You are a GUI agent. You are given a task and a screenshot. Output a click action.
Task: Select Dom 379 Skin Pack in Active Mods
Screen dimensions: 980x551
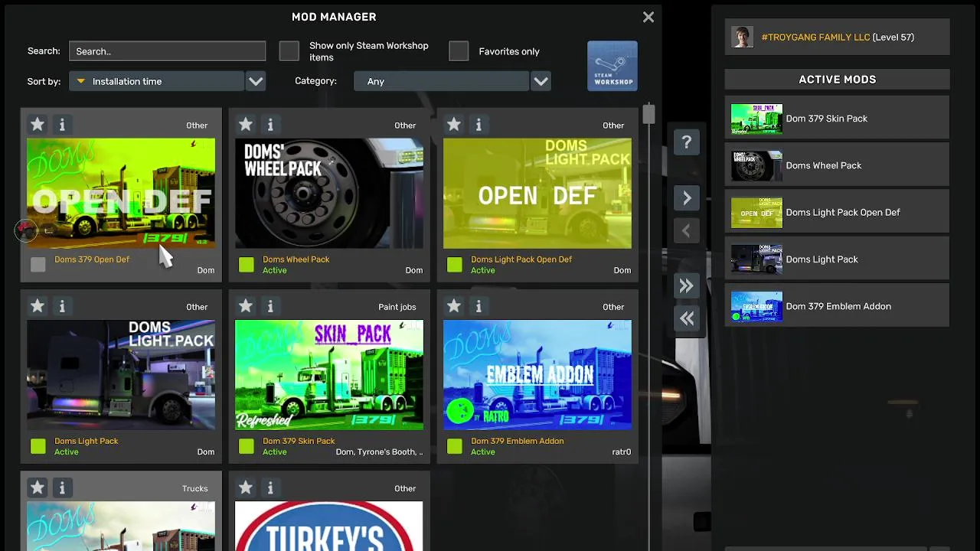coord(837,119)
